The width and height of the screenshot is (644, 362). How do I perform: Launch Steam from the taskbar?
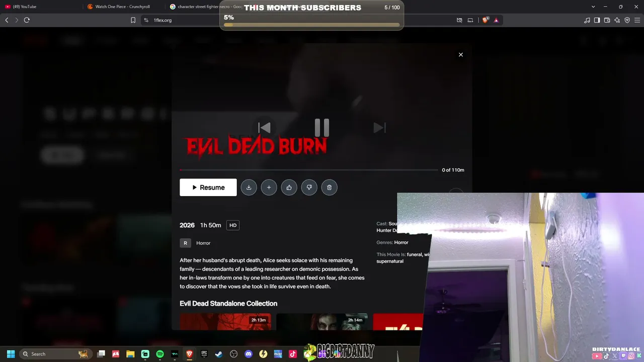click(x=219, y=354)
